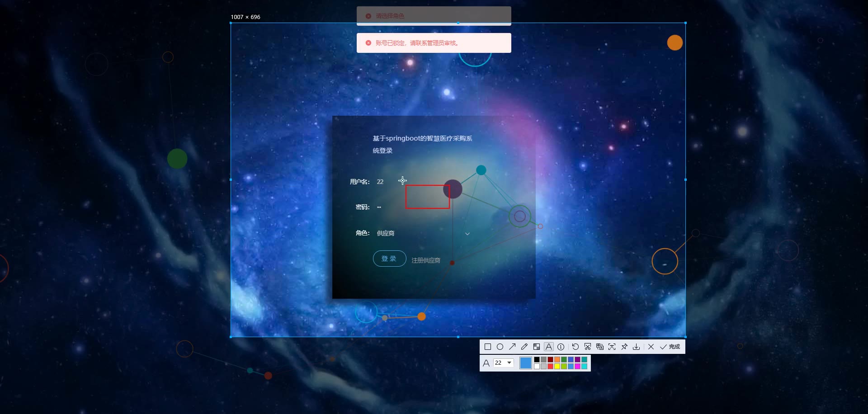Pick the sky blue palette swatch
Image resolution: width=868 pixels, height=414 pixels.
click(x=571, y=367)
